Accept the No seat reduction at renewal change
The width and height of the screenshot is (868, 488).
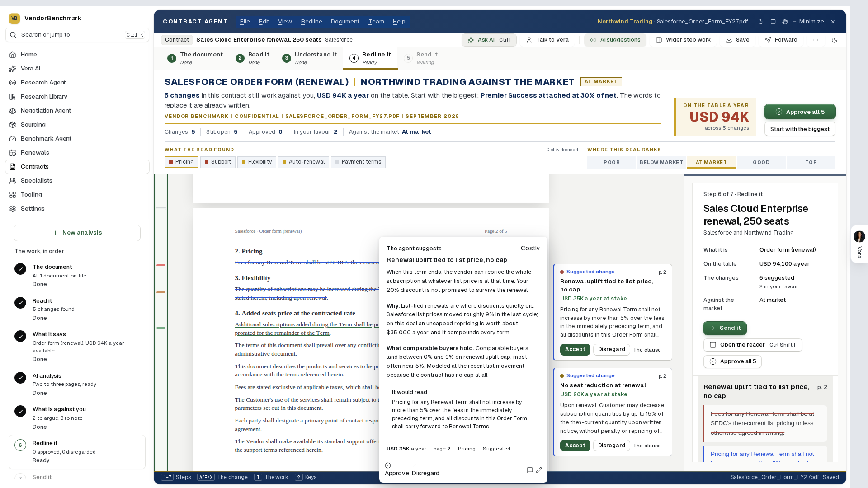(575, 446)
